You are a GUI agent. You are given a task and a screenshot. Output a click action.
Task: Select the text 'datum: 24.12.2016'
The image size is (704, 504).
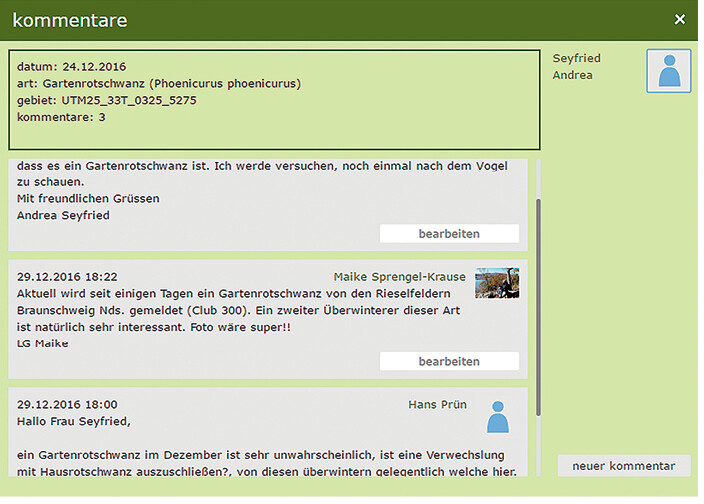71,67
